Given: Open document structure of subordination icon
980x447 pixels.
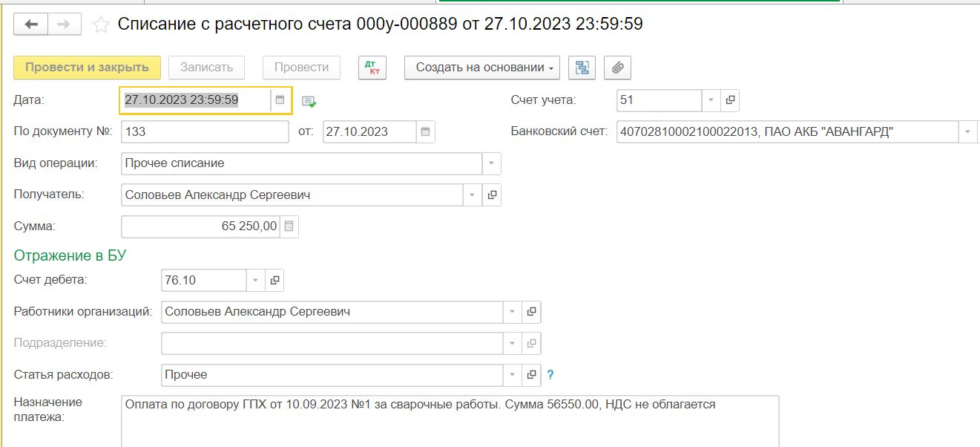Looking at the screenshot, I should pos(582,68).
